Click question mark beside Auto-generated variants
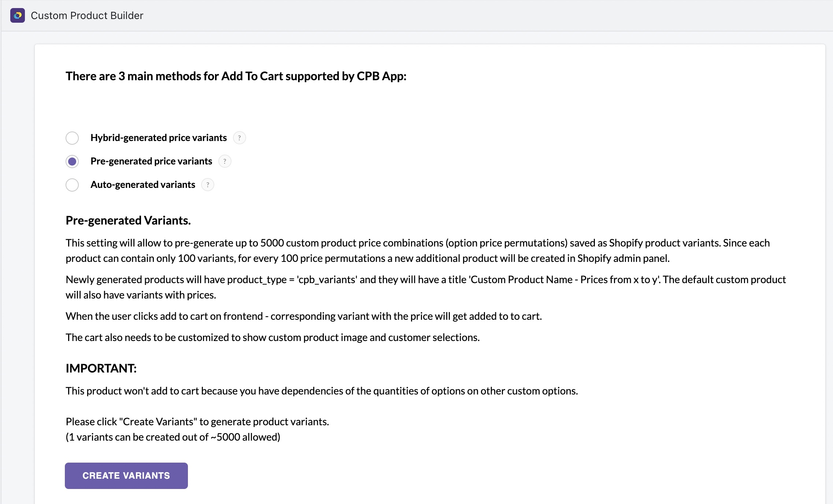 208,185
